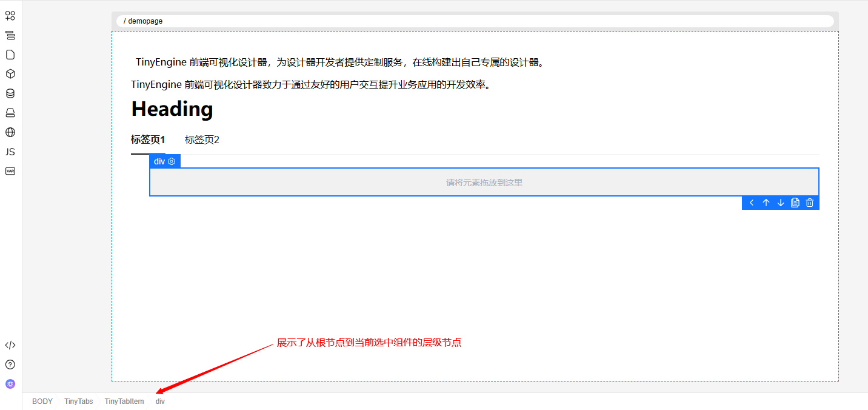Open the VAR state variables panel

coord(10,171)
